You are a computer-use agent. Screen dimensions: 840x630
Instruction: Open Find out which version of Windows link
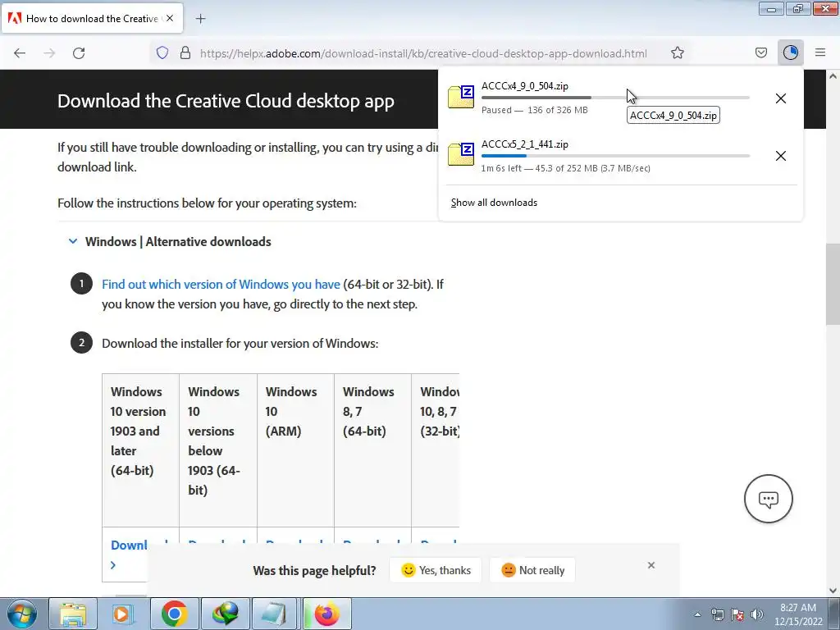tap(221, 284)
